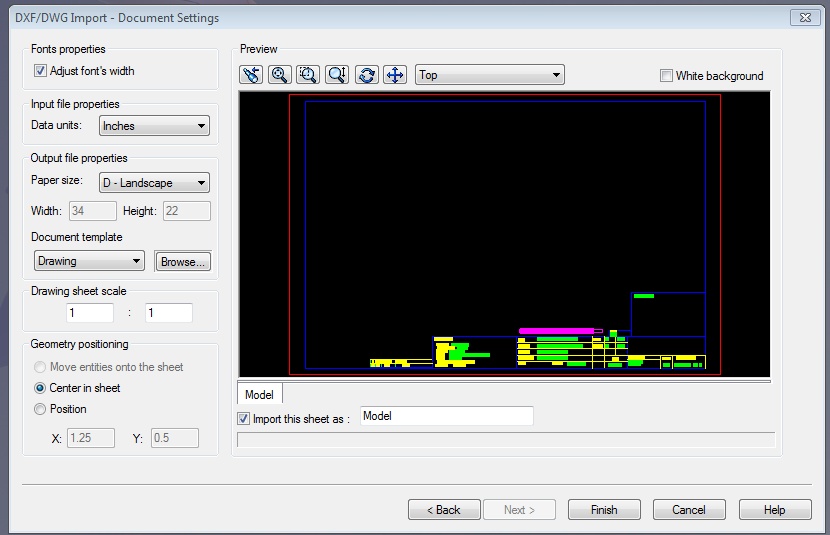
Task: Click the sheet name field containing Model
Action: (447, 416)
